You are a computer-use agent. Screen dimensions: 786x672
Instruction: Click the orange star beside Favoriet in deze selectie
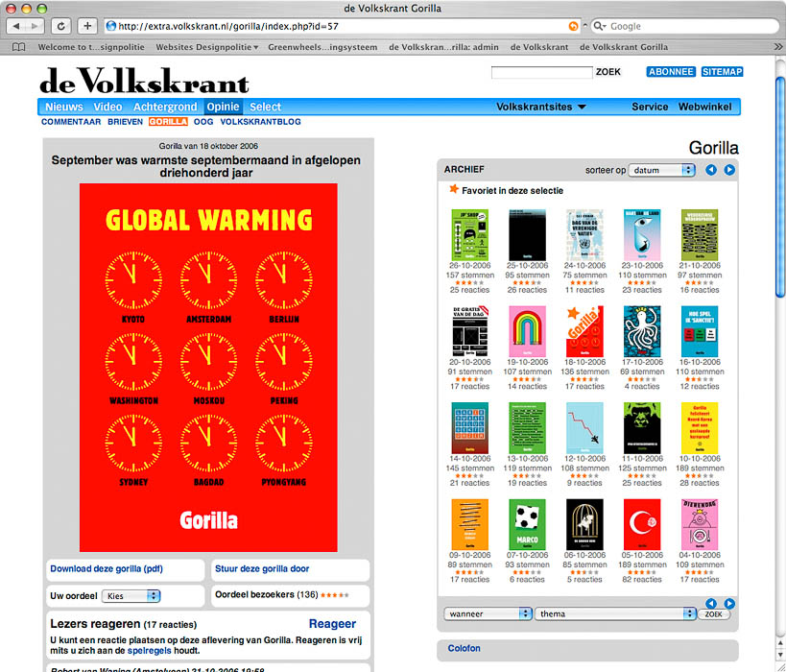(454, 189)
